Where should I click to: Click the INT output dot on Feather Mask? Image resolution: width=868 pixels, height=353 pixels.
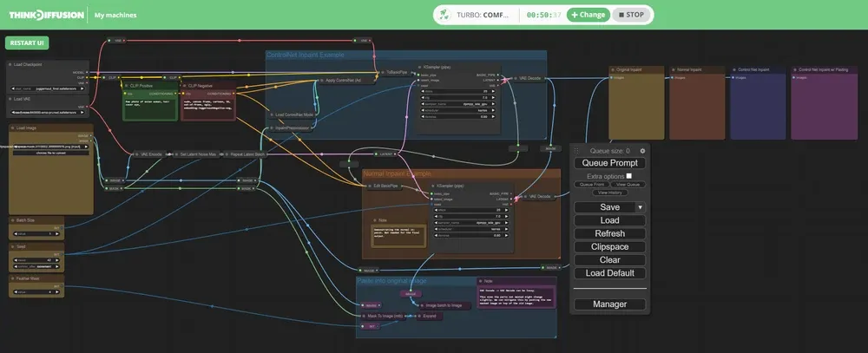[62, 286]
